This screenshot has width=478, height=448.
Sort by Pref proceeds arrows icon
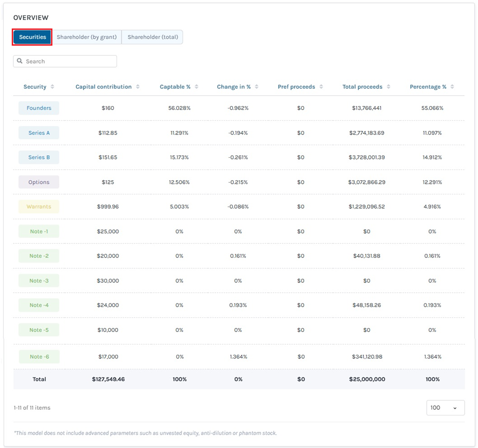pyautogui.click(x=321, y=87)
